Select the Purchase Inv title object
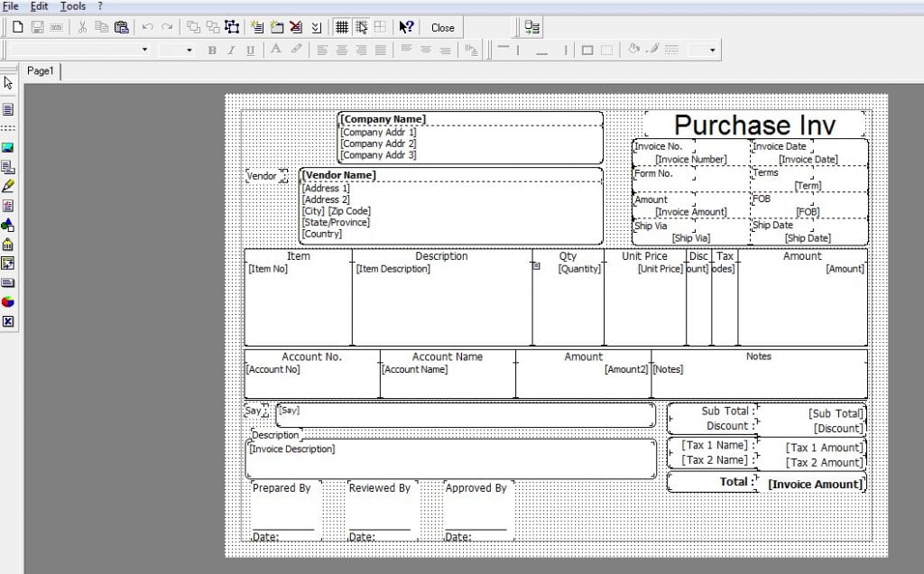 [x=755, y=125]
